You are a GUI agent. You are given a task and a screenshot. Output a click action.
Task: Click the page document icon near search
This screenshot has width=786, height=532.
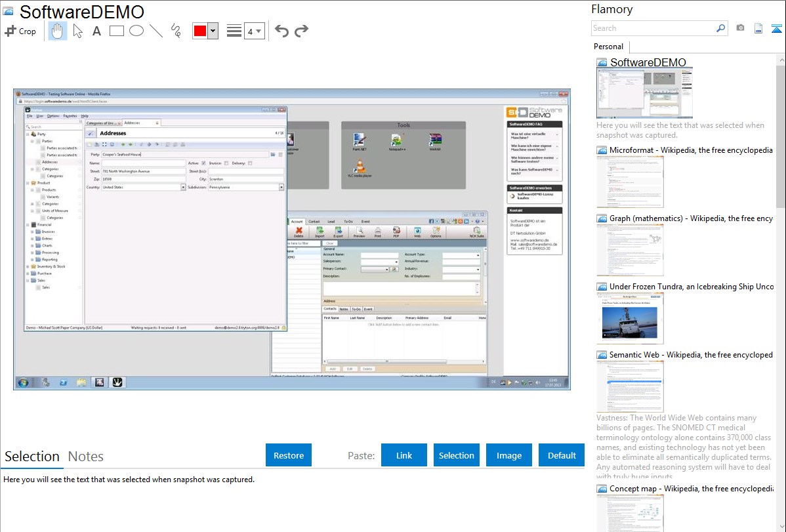click(758, 28)
